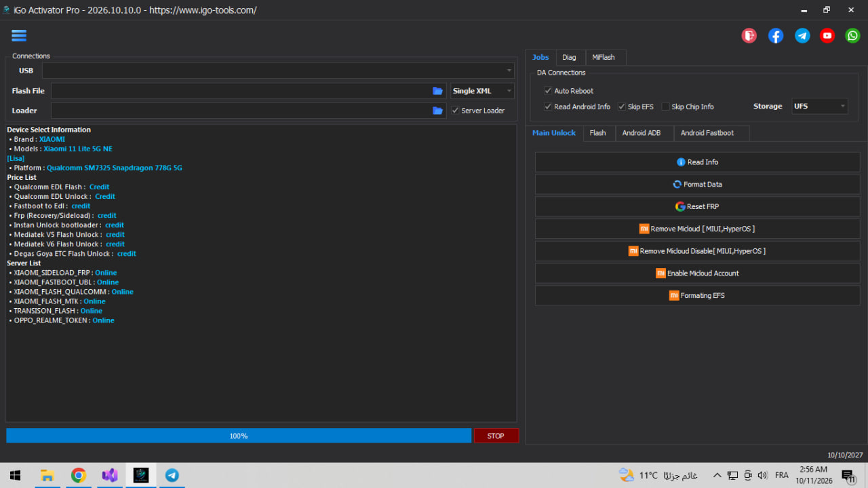Select iGo Activator taskbar icon
The width and height of the screenshot is (868, 488).
coord(141,475)
